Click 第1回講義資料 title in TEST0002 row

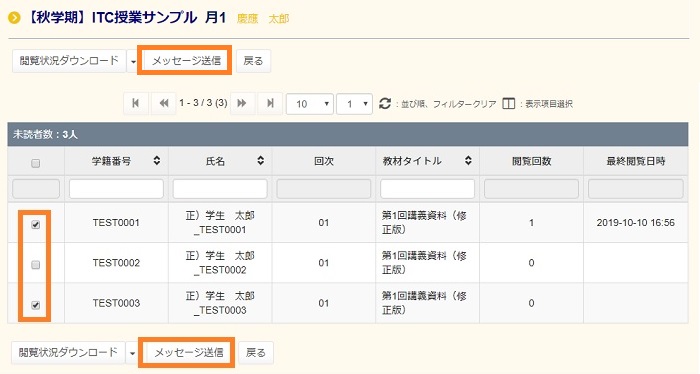click(424, 263)
